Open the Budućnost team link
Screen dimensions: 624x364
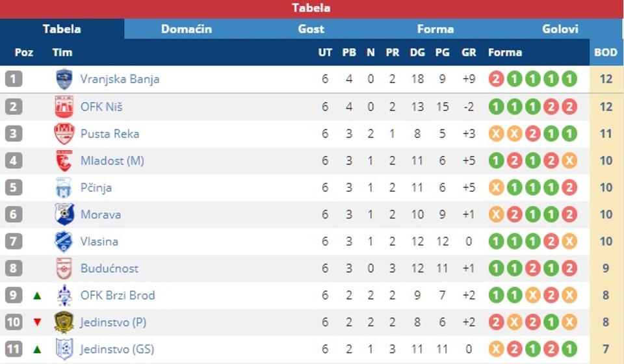click(x=110, y=268)
